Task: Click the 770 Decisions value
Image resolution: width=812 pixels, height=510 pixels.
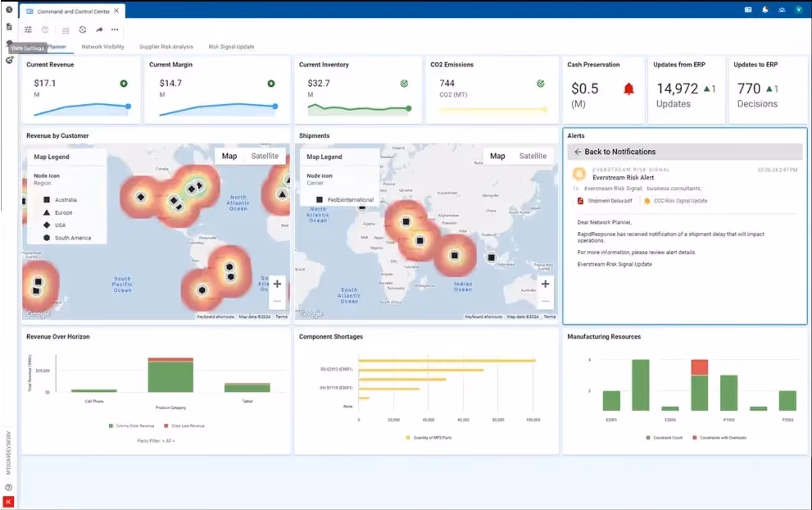Action: tap(749, 89)
